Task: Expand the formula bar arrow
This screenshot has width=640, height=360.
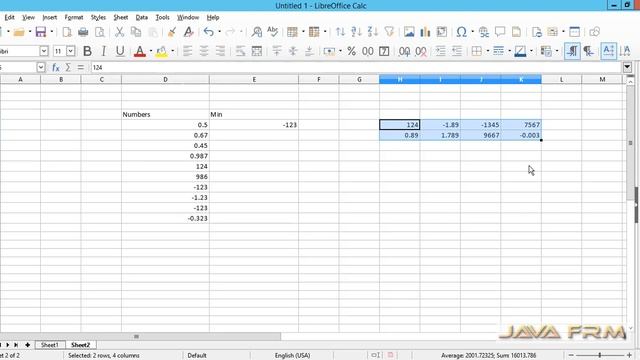Action: pos(627,67)
